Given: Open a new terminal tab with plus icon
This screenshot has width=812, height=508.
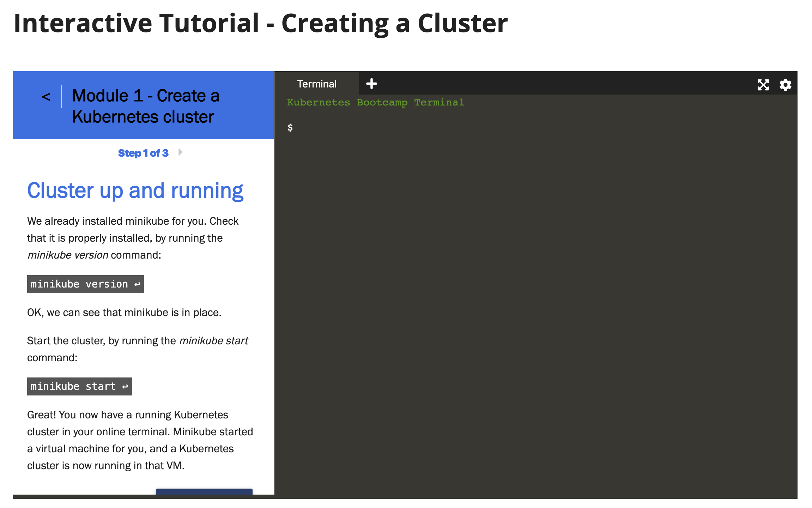Looking at the screenshot, I should [371, 84].
